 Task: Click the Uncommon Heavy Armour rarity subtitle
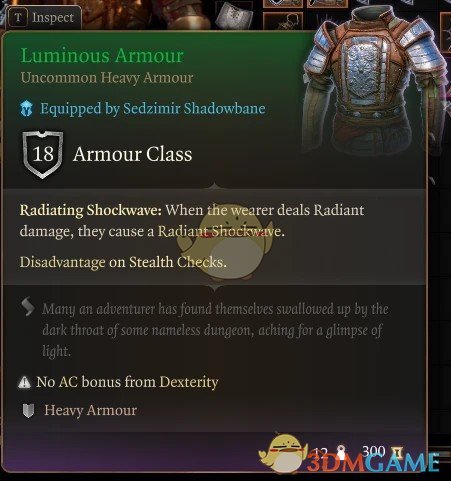[107, 78]
